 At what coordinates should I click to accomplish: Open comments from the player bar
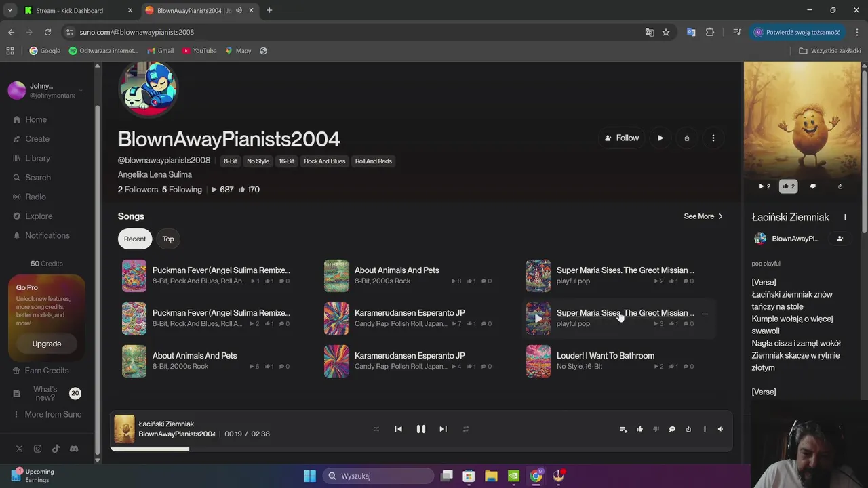pyautogui.click(x=672, y=429)
